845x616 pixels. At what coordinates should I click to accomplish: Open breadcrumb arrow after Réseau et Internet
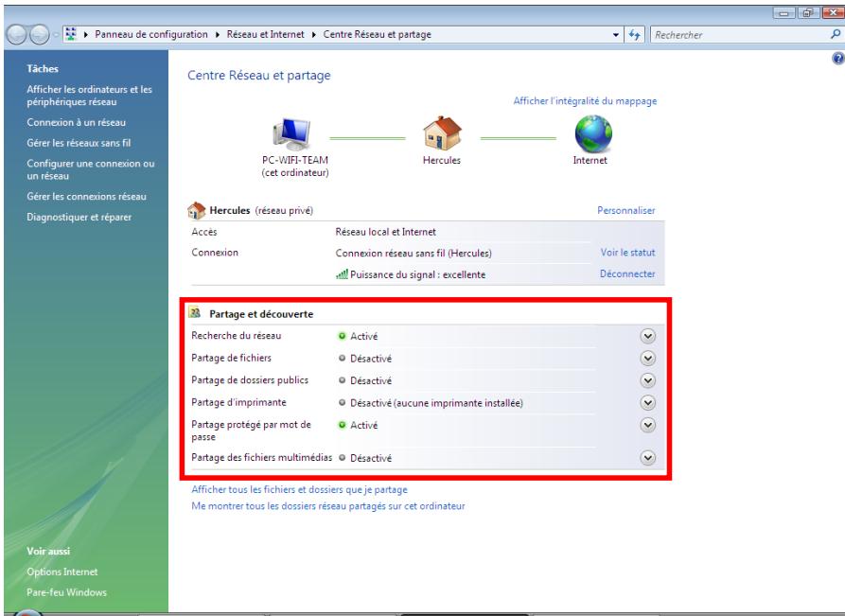[x=313, y=34]
